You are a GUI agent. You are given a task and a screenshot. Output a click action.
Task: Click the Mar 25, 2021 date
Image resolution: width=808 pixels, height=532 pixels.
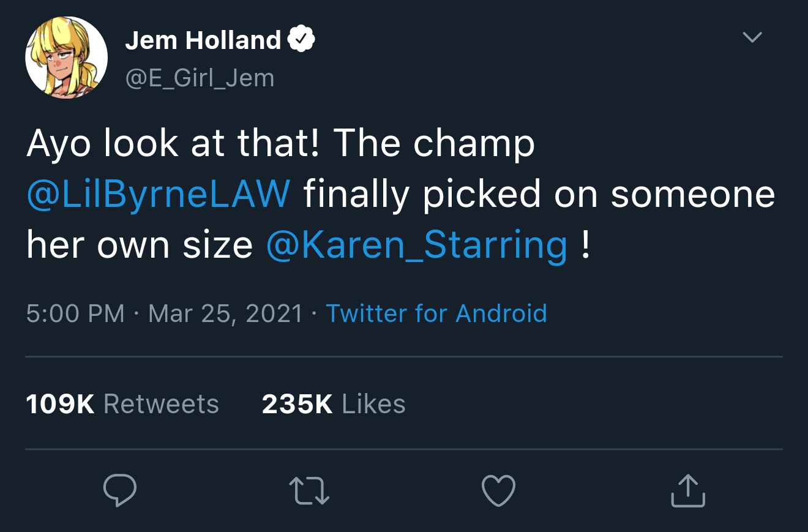click(x=225, y=313)
